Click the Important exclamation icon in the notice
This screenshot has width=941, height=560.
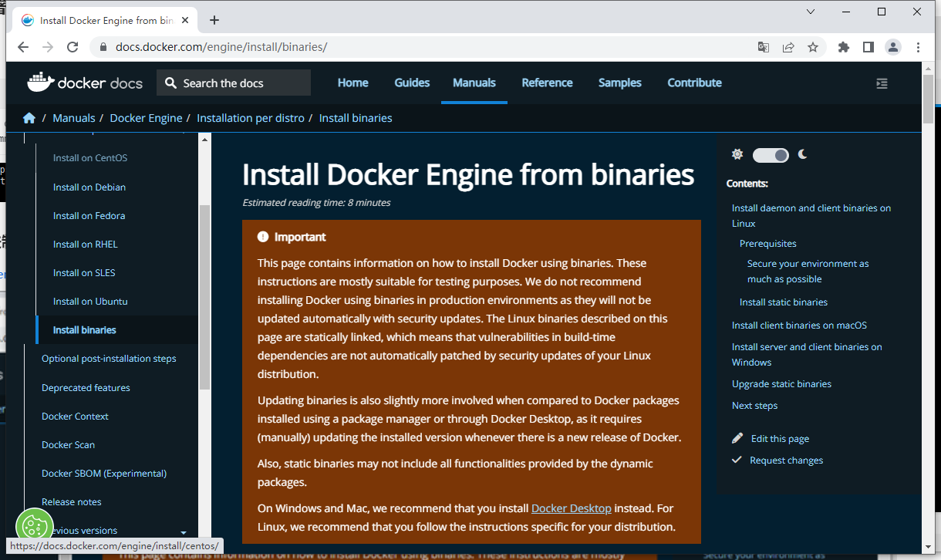click(263, 237)
